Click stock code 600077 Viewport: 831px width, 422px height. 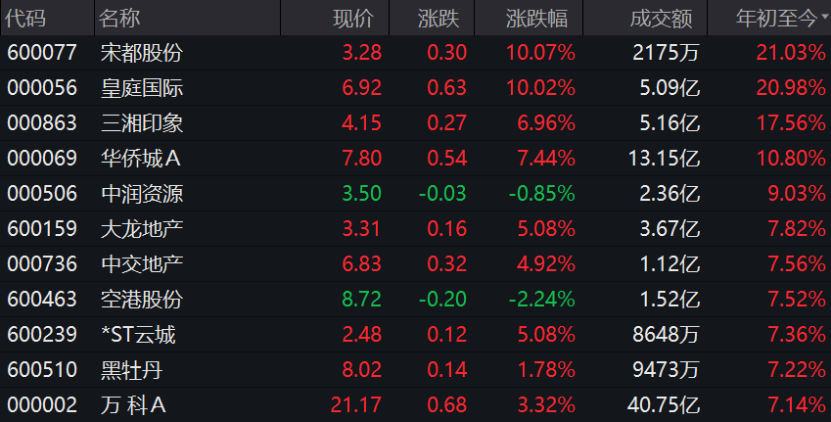[x=42, y=53]
